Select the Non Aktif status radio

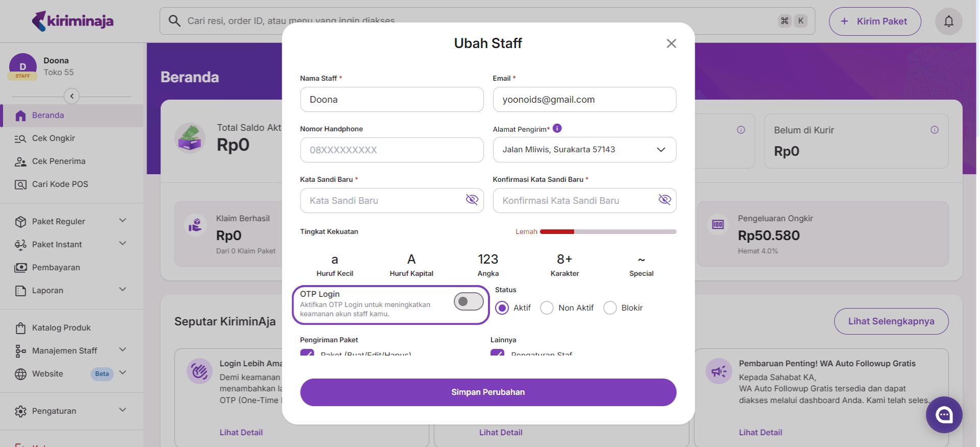point(547,308)
